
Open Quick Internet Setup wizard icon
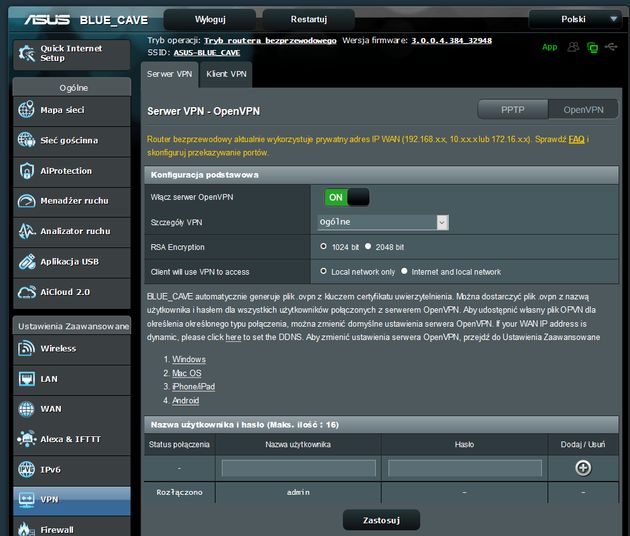[27, 53]
